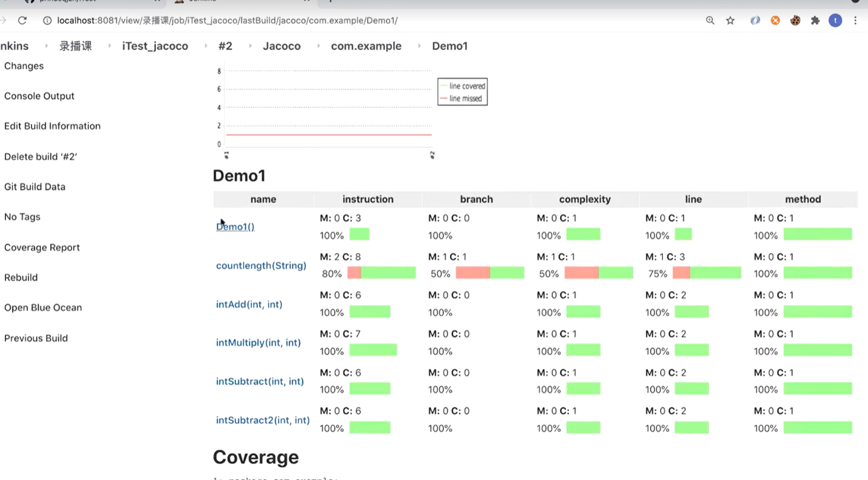Open build #2 breadcrumb
This screenshot has width=868, height=480.
(x=225, y=46)
